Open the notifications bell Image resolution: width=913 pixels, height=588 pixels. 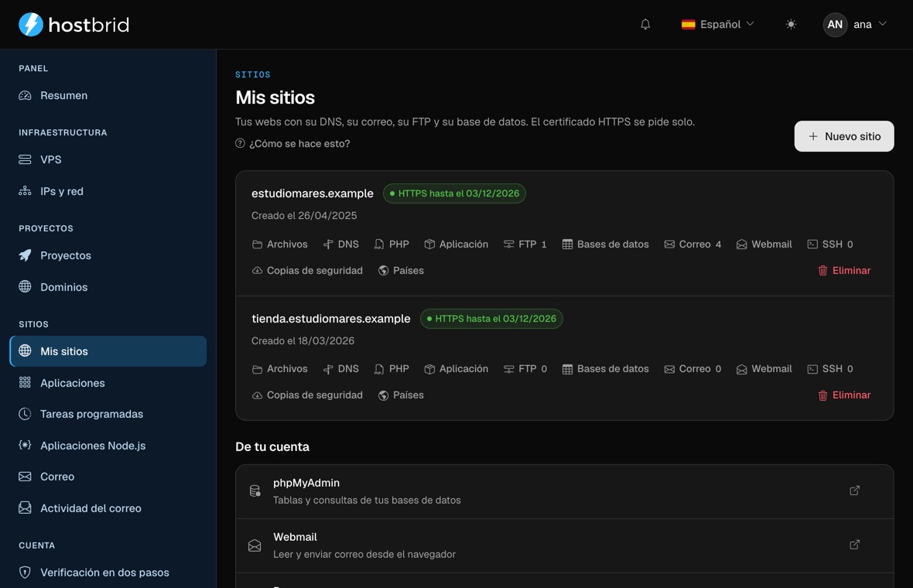[x=645, y=25]
